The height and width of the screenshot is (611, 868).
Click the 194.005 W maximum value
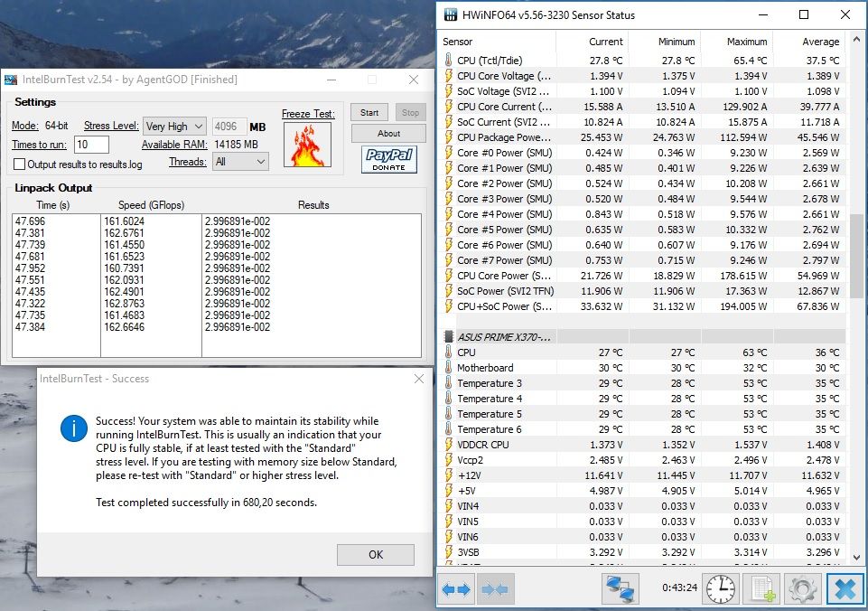(x=745, y=305)
